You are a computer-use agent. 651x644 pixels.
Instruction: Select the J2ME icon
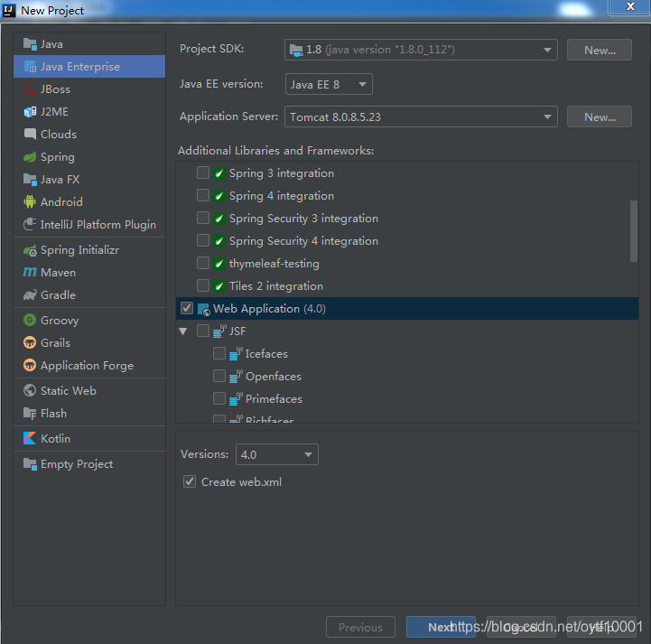click(30, 112)
